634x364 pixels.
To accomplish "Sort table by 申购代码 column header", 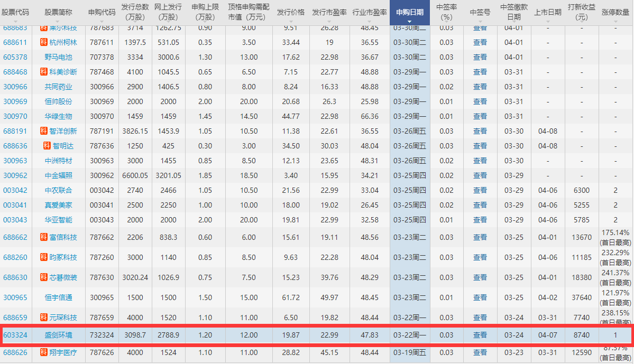I will click(102, 13).
